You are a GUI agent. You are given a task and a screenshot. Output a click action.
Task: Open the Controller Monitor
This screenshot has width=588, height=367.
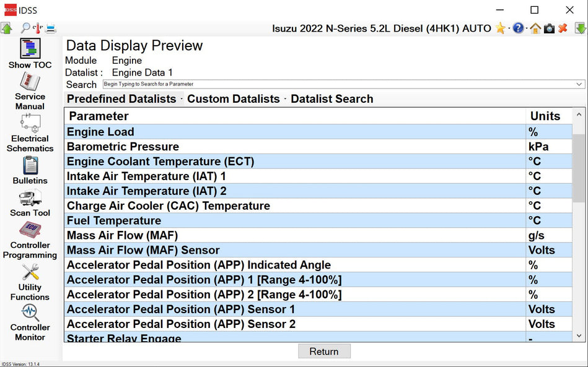pyautogui.click(x=30, y=312)
